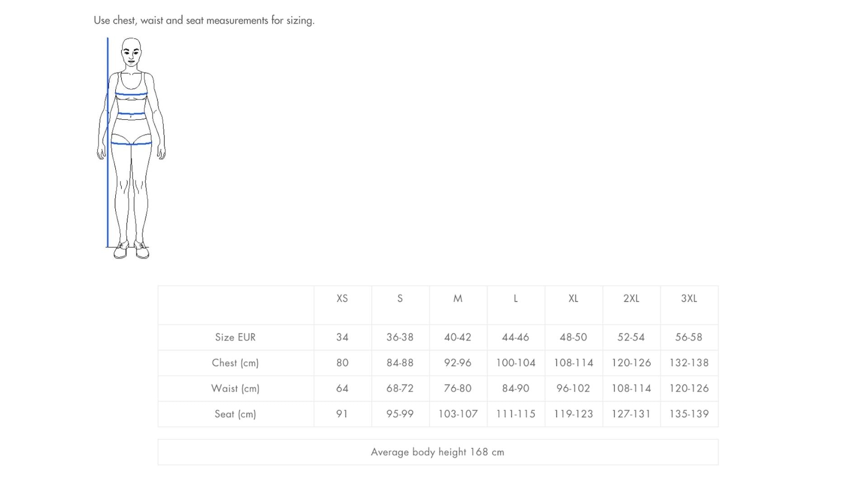The width and height of the screenshot is (868, 488).
Task: Select the Chest (cm) row label
Action: click(x=235, y=363)
